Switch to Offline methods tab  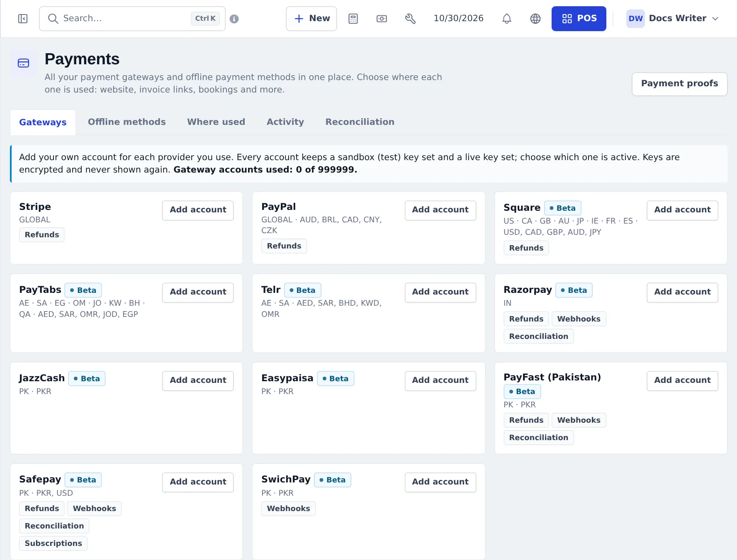tap(126, 122)
